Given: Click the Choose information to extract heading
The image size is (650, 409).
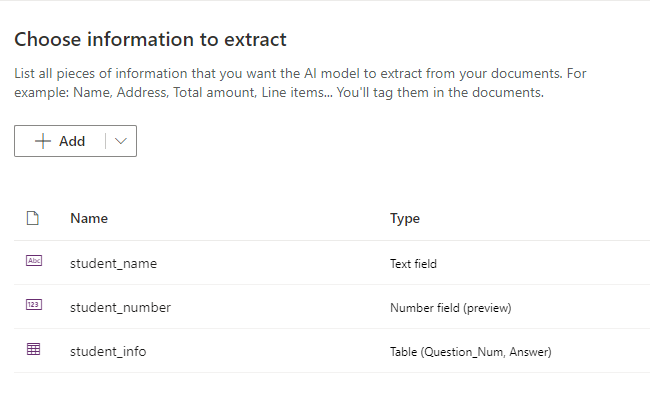Looking at the screenshot, I should [x=150, y=39].
